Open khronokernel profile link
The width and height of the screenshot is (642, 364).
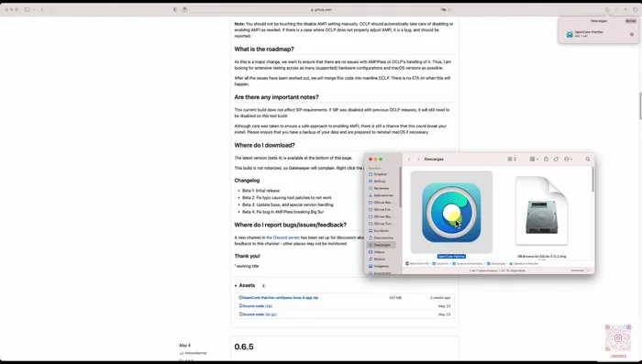pyautogui.click(x=195, y=353)
